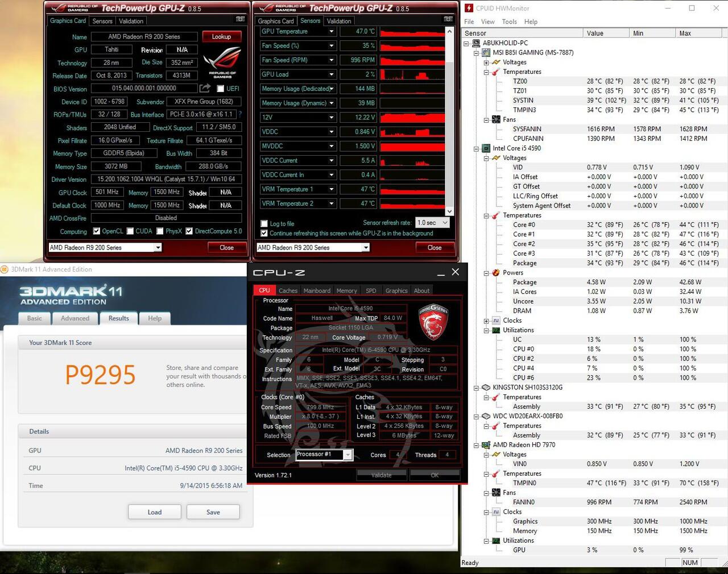Enable the Log to file checkbox
This screenshot has height=574, width=728.
point(264,224)
